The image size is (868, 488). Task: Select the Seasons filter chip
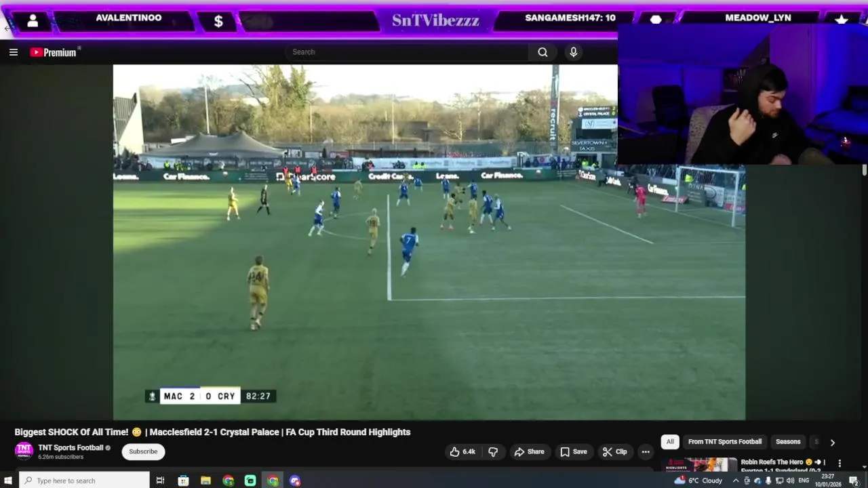pyautogui.click(x=788, y=441)
